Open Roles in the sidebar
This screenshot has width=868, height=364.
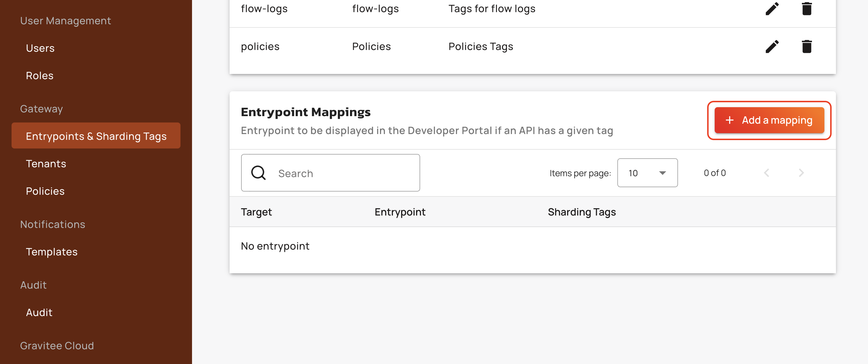pos(40,75)
